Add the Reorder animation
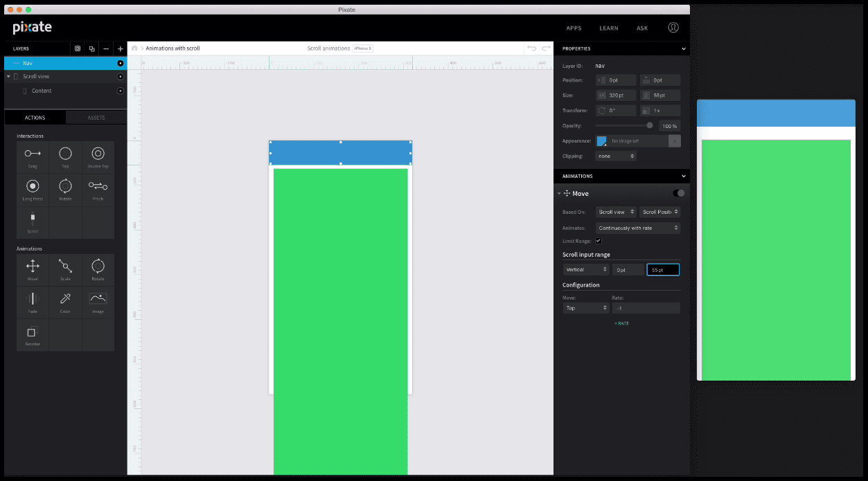Image resolution: width=868 pixels, height=481 pixels. pos(33,335)
